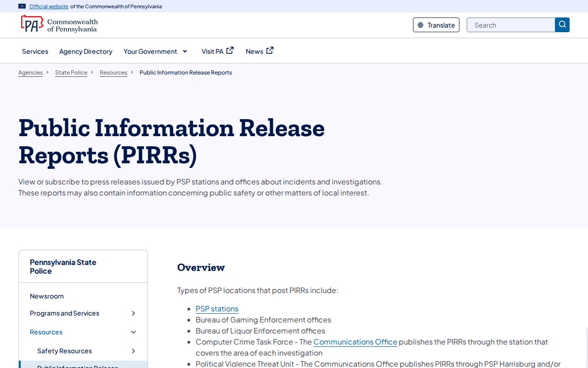The width and height of the screenshot is (588, 368).
Task: Open the Communications Office link
Action: [355, 342]
